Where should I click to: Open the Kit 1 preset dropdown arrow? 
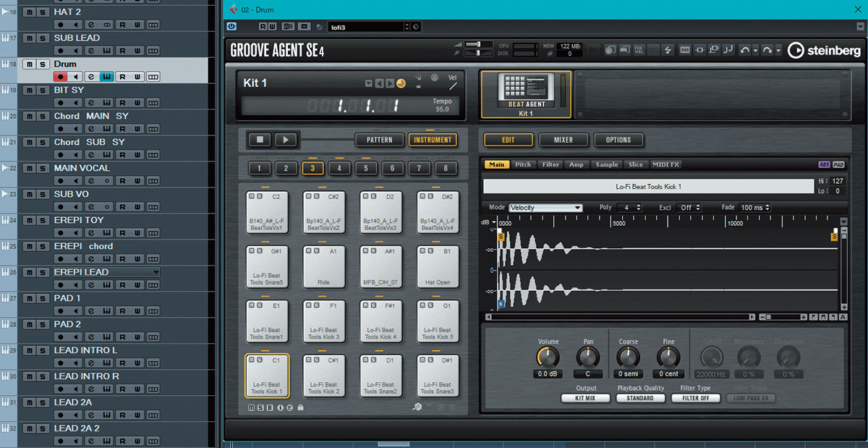[369, 83]
